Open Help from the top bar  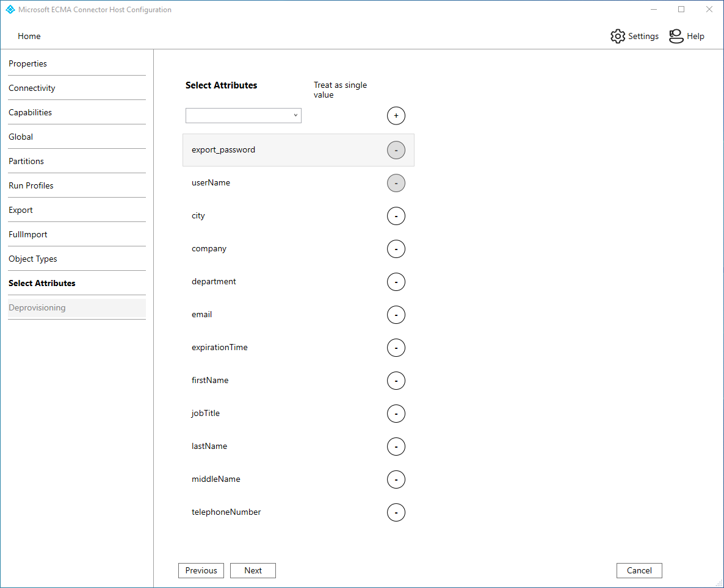pyautogui.click(x=687, y=36)
